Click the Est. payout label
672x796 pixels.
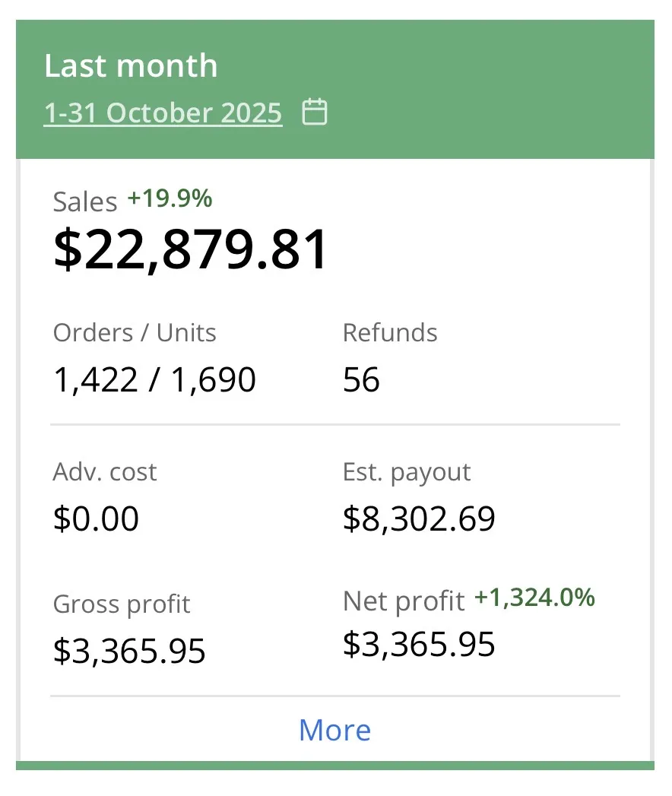pyautogui.click(x=407, y=471)
